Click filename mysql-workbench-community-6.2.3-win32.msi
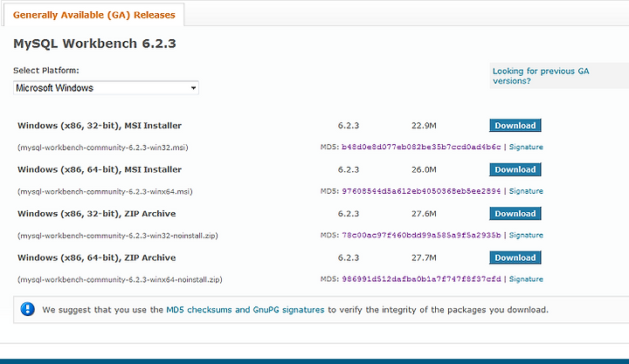The height and width of the screenshot is (364, 629). pyautogui.click(x=103, y=148)
